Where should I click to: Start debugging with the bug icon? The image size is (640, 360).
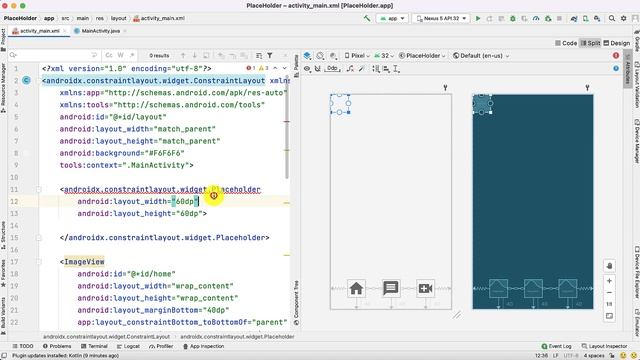coord(513,18)
